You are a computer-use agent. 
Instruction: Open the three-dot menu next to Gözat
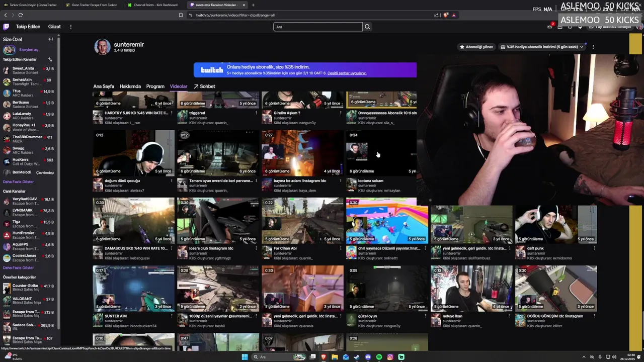pos(70,27)
